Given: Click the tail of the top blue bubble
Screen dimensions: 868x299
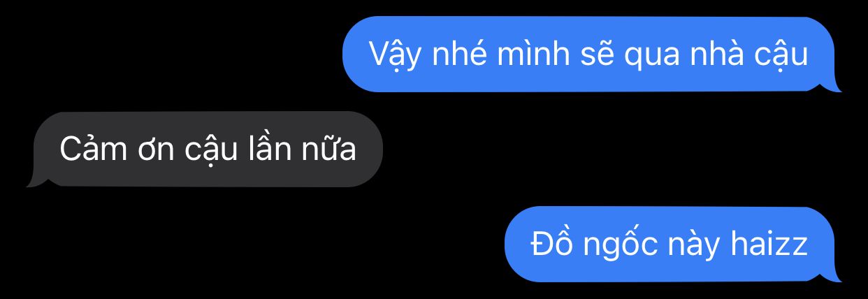Looking at the screenshot, I should [x=832, y=85].
